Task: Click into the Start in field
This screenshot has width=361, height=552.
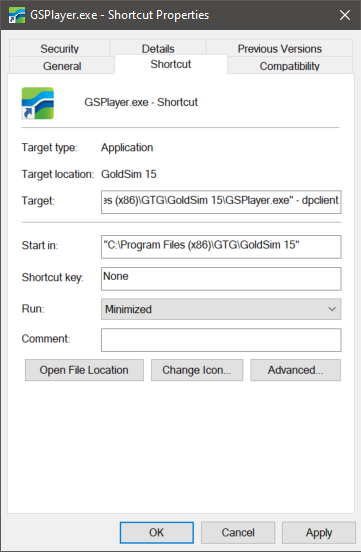Action: pos(221,246)
